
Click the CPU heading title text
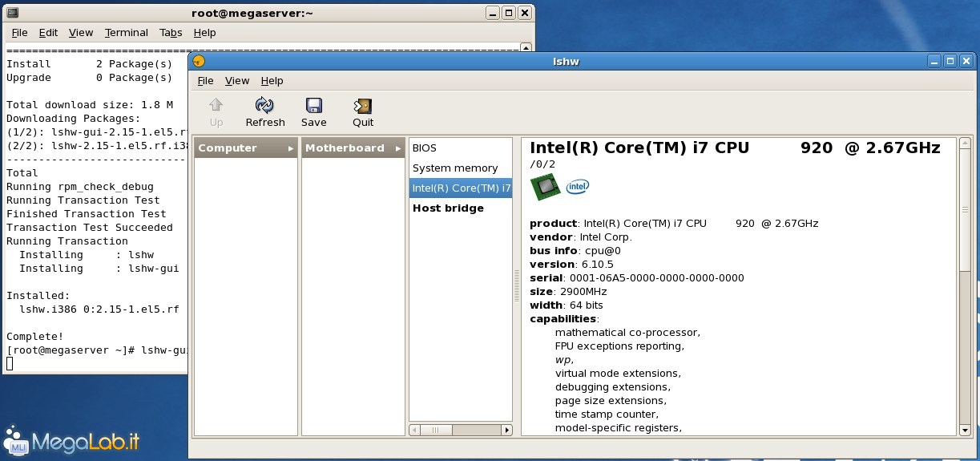pos(735,148)
